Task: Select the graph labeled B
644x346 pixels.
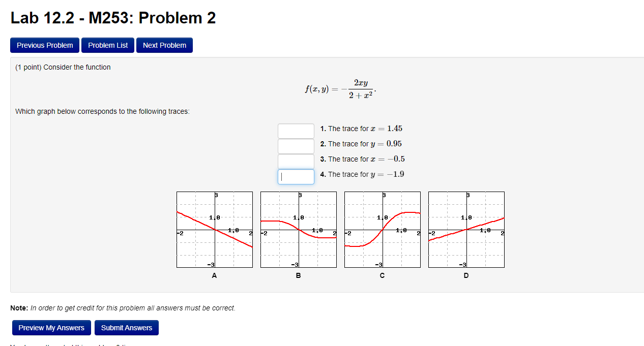Action: pyautogui.click(x=298, y=229)
